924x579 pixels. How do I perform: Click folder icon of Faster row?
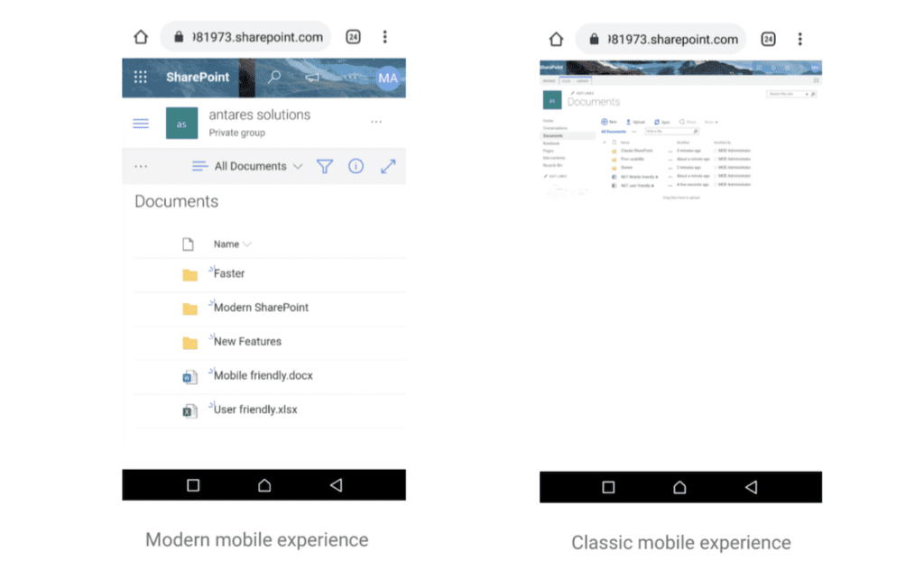pos(189,275)
